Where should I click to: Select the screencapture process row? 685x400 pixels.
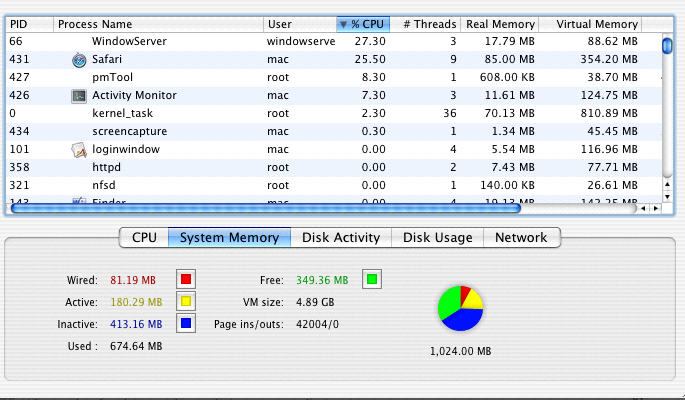(334, 131)
